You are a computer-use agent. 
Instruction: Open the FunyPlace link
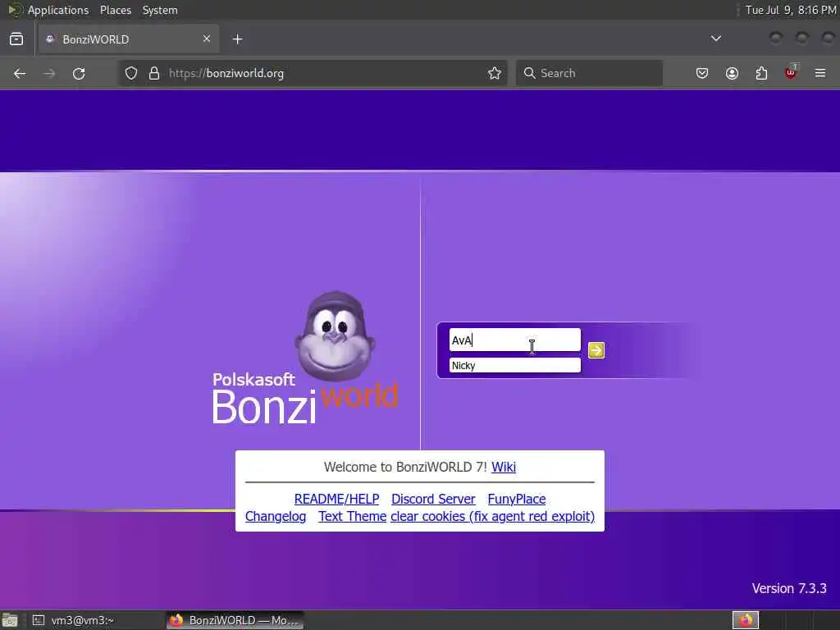pyautogui.click(x=517, y=499)
